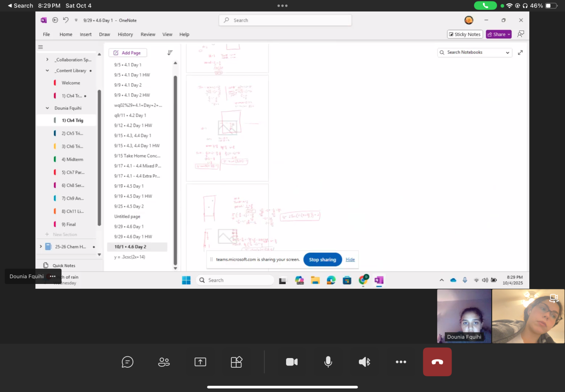
Task: Click the Stop sharing button
Action: coord(322,260)
